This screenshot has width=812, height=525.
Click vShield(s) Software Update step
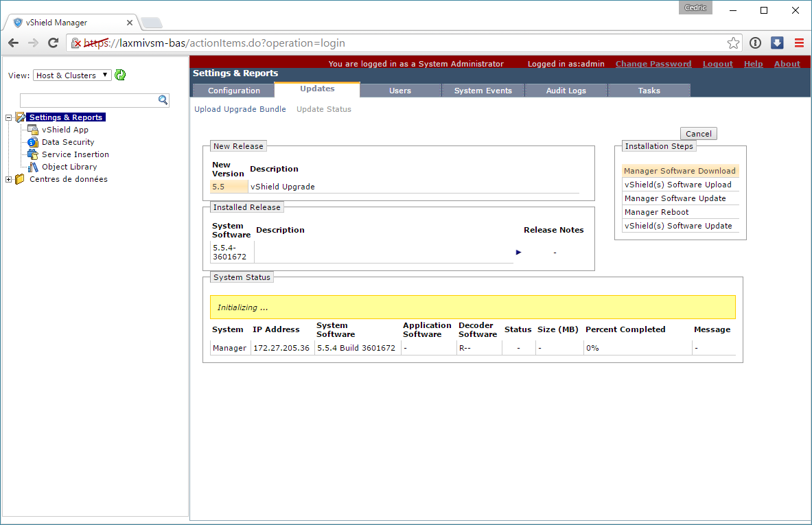pyautogui.click(x=680, y=226)
